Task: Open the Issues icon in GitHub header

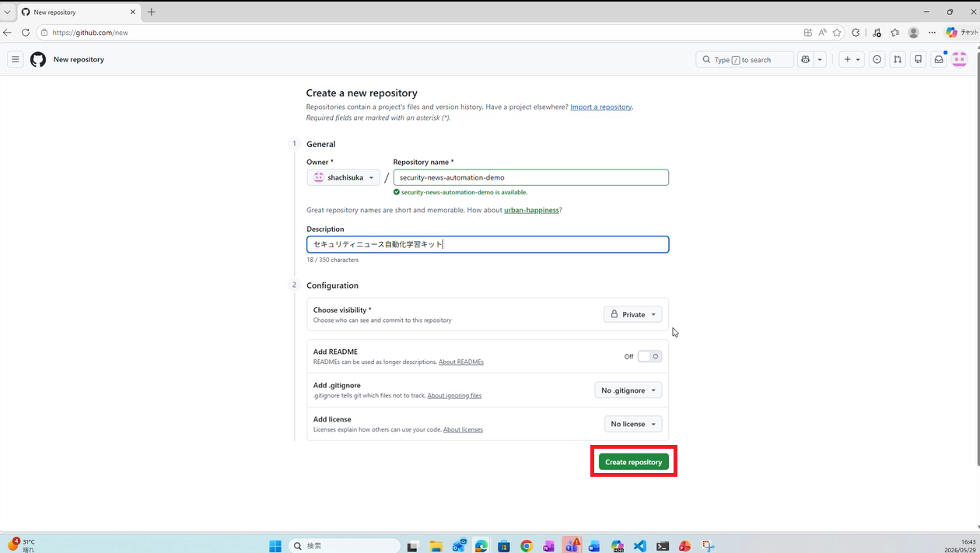Action: 877,59
